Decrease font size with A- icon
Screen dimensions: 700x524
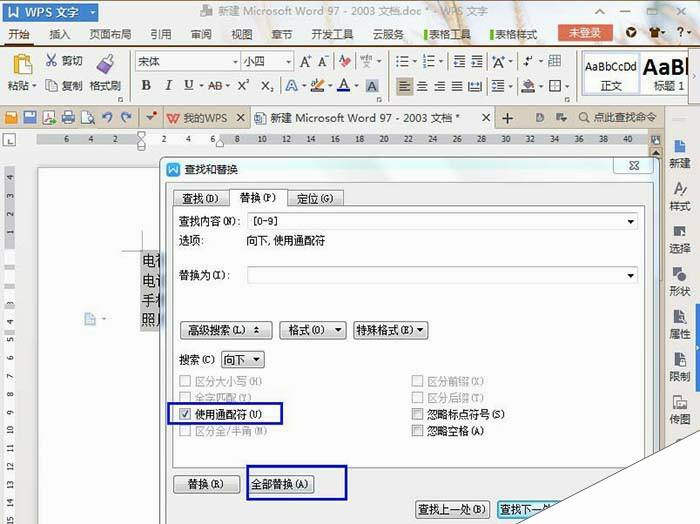(x=323, y=61)
